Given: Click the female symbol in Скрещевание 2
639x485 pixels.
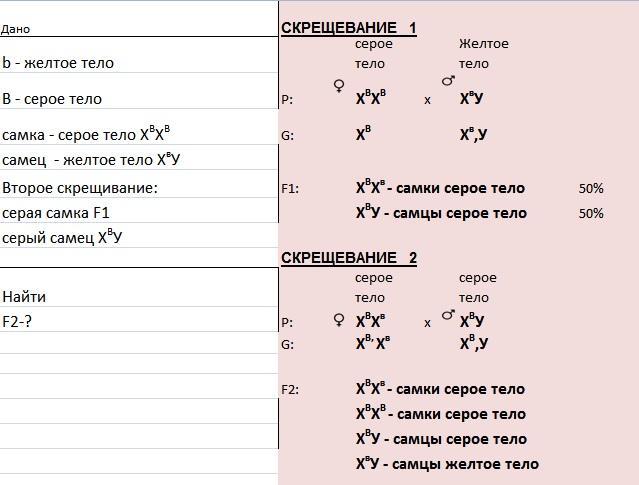Looking at the screenshot, I should (x=339, y=320).
